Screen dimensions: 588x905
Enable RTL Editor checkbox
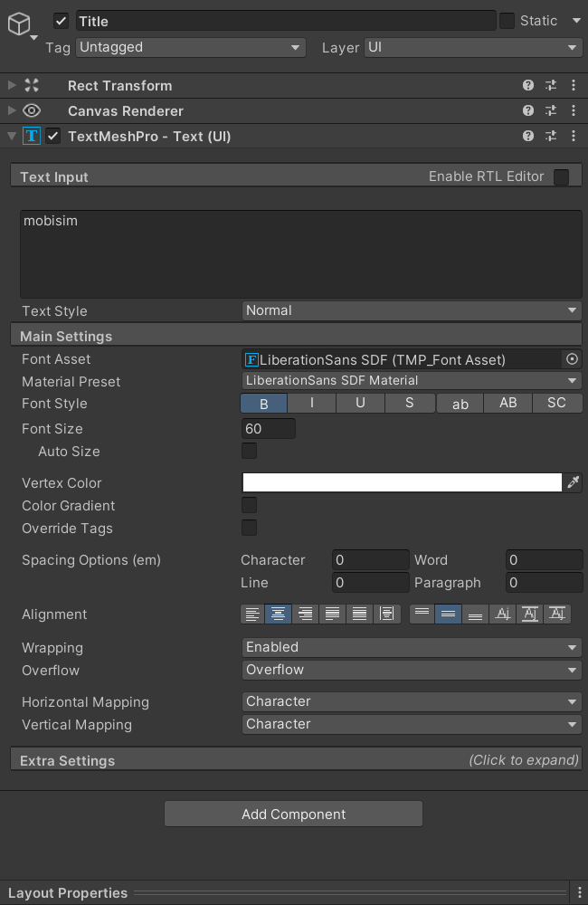[561, 176]
